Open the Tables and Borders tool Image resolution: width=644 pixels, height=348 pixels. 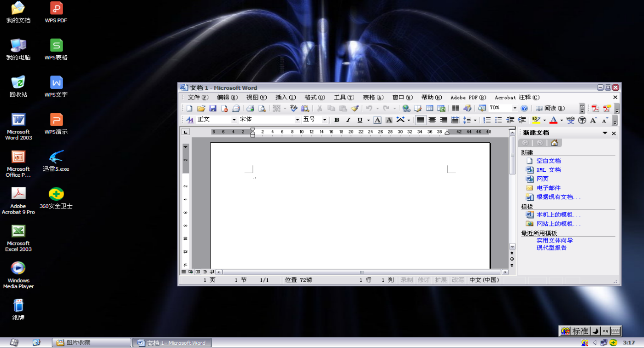click(x=418, y=108)
